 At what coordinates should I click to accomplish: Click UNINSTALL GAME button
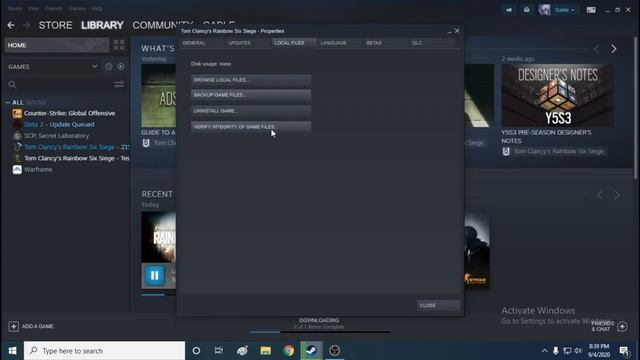[x=251, y=111]
